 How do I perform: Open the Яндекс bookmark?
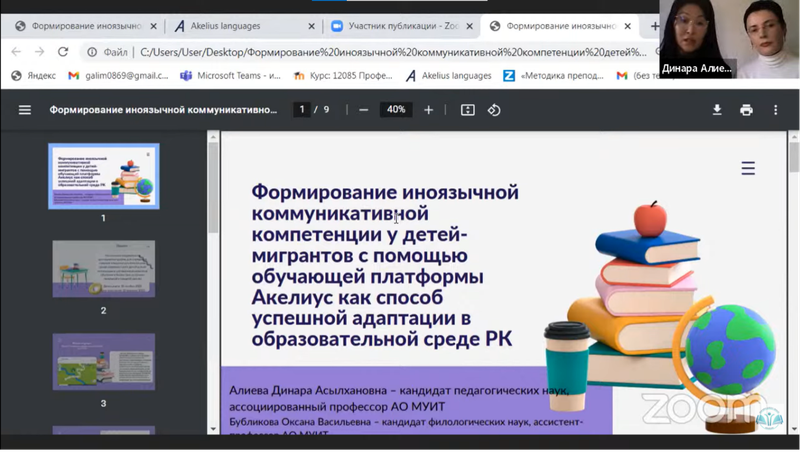tap(34, 76)
